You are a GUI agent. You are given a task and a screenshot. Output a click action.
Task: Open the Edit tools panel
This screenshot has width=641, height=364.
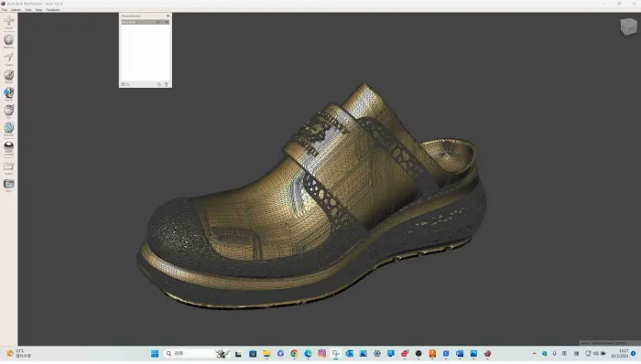[8, 110]
